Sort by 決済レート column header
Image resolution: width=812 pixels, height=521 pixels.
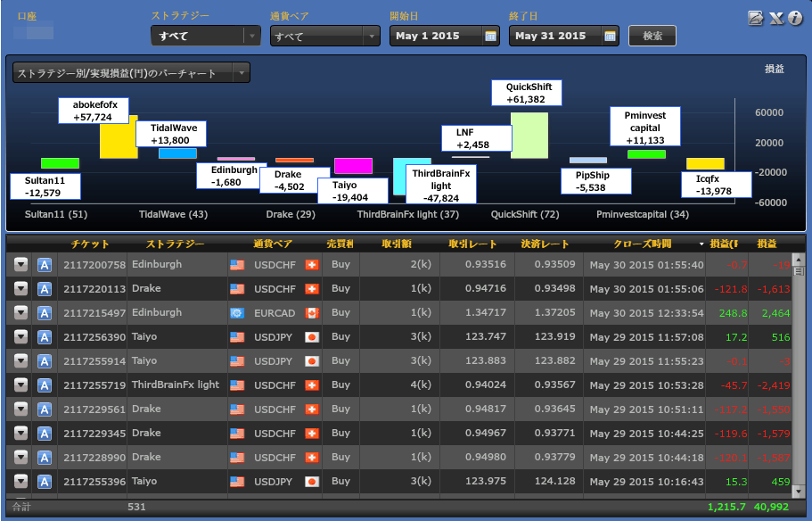click(x=545, y=244)
